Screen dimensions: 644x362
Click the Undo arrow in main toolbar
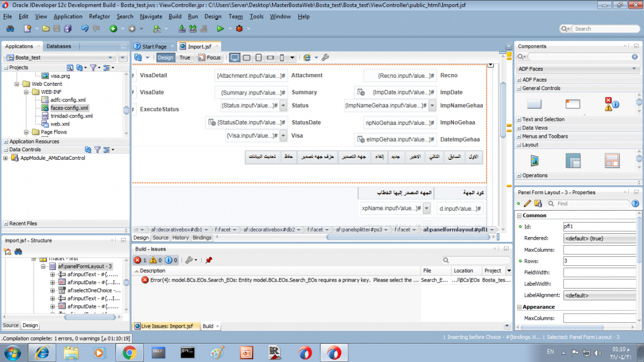pyautogui.click(x=85, y=28)
